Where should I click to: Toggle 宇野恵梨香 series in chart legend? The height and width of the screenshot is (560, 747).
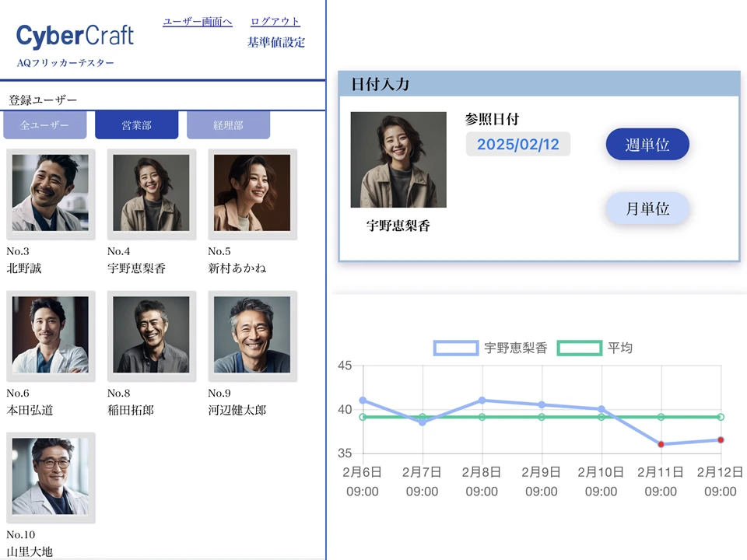click(x=491, y=348)
